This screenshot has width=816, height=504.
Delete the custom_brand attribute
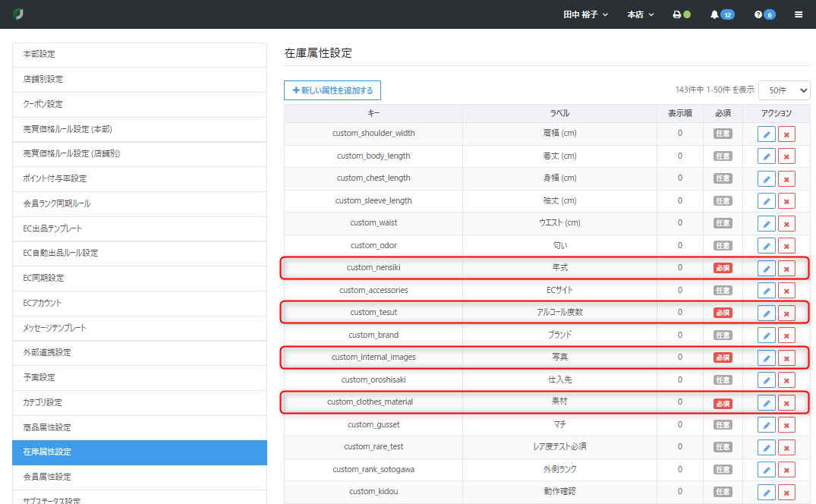tap(787, 336)
